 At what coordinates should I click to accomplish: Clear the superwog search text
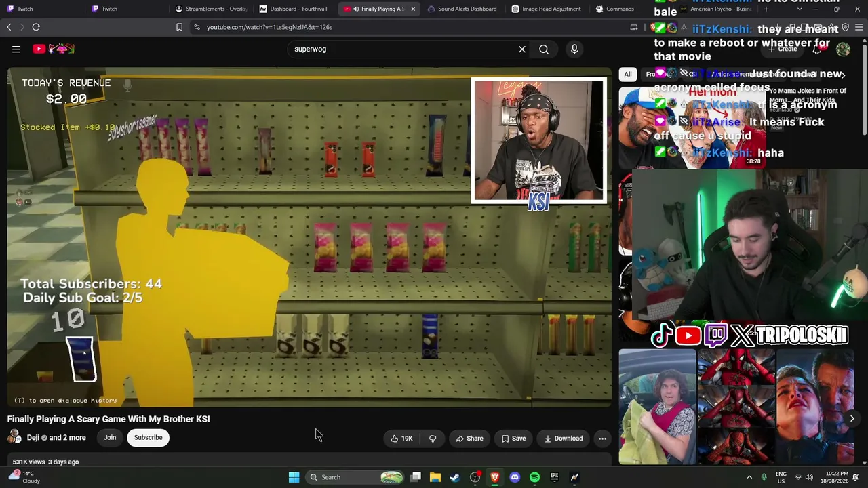coord(522,49)
